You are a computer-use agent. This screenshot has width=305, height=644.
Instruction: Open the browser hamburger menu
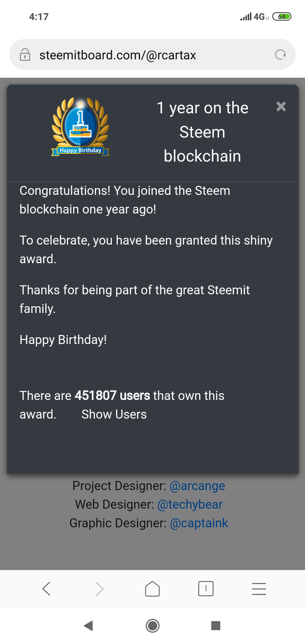pyautogui.click(x=259, y=589)
